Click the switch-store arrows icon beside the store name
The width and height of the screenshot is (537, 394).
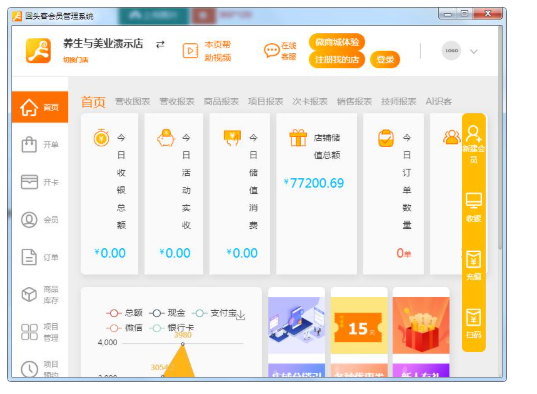tap(160, 45)
